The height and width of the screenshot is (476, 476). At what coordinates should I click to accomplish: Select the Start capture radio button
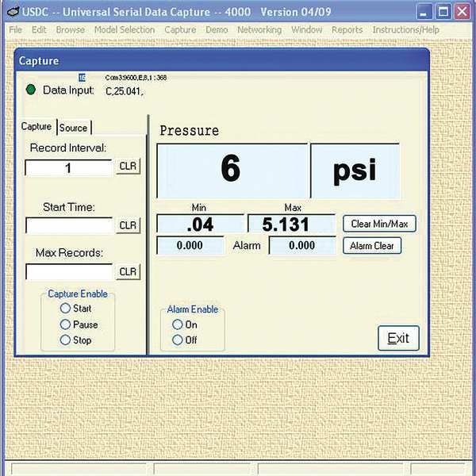pyautogui.click(x=66, y=309)
